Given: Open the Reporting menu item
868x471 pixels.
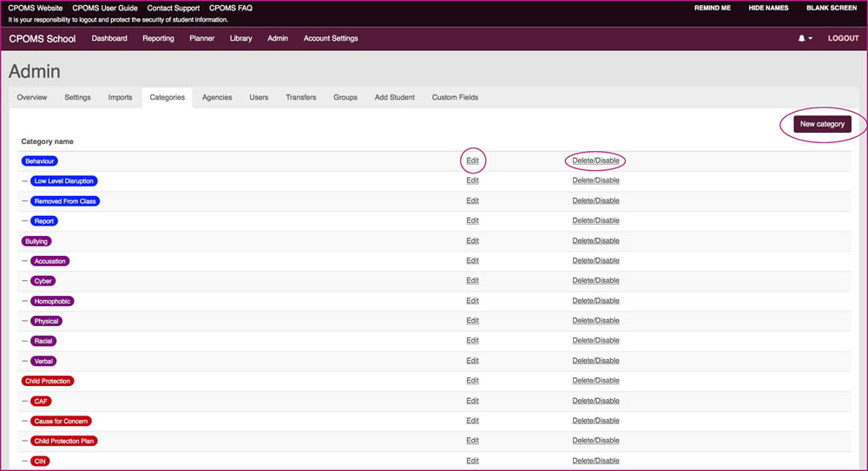Looking at the screenshot, I should 158,38.
